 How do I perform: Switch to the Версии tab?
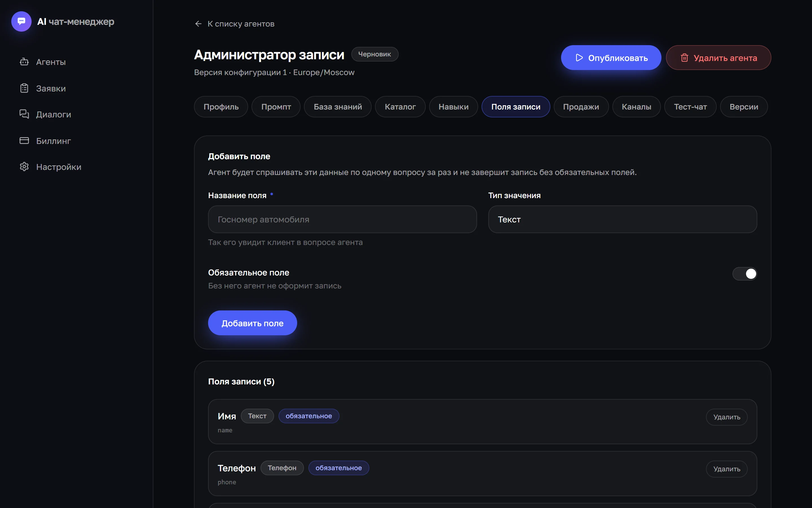pos(744,107)
